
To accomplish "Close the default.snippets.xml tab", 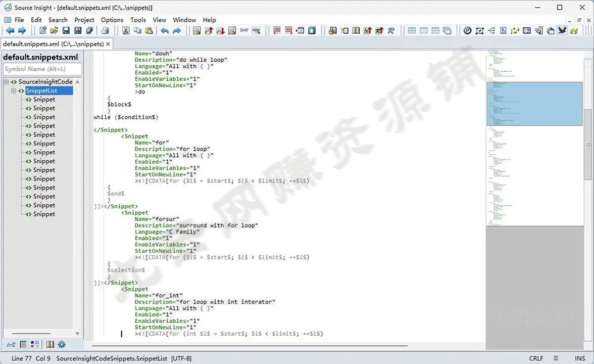I will tap(108, 44).
